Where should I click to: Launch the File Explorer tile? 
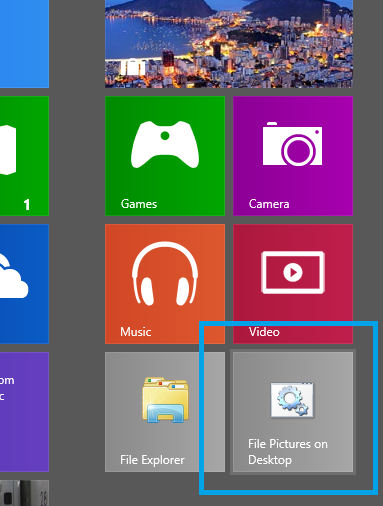tap(165, 412)
